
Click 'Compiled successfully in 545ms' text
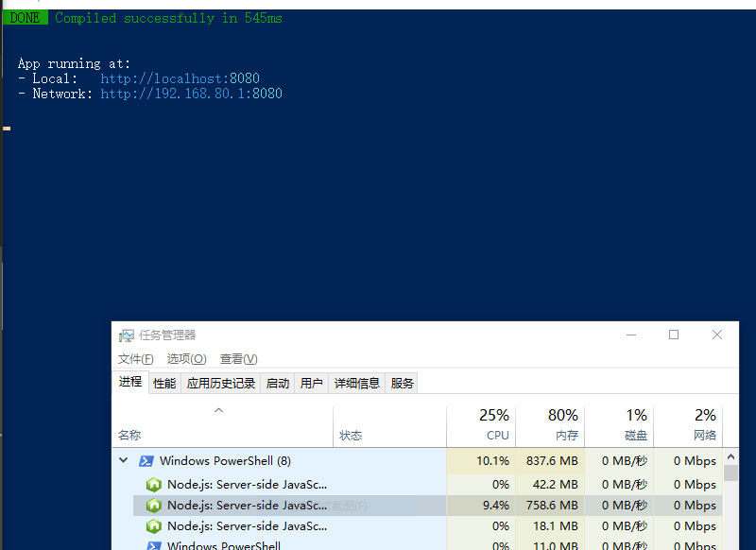tap(168, 18)
